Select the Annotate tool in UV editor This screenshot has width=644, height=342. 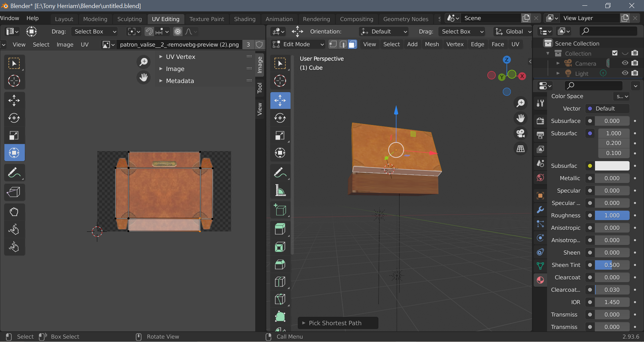coord(14,173)
